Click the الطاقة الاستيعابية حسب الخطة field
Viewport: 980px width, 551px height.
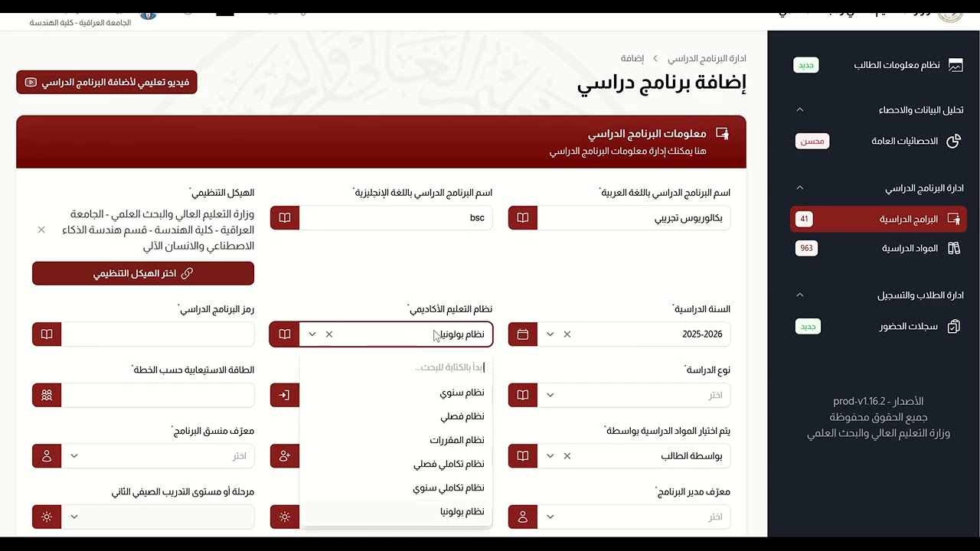[158, 395]
